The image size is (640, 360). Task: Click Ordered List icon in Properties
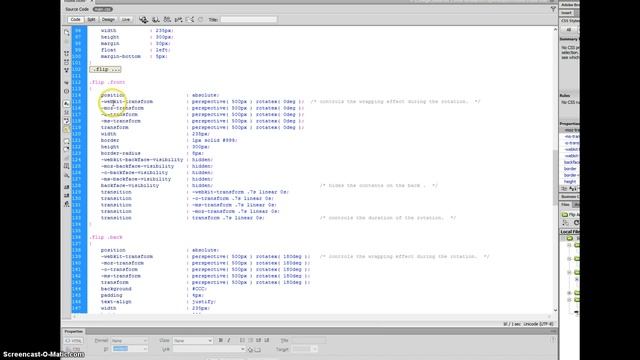click(251, 340)
